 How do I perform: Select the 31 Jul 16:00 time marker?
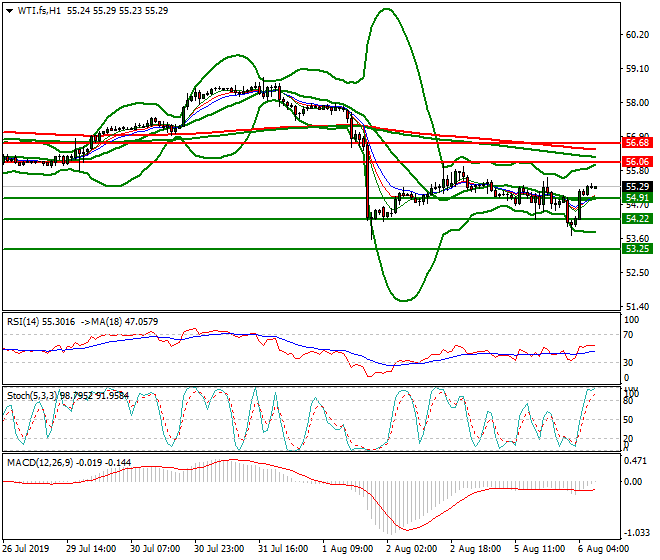[284, 549]
